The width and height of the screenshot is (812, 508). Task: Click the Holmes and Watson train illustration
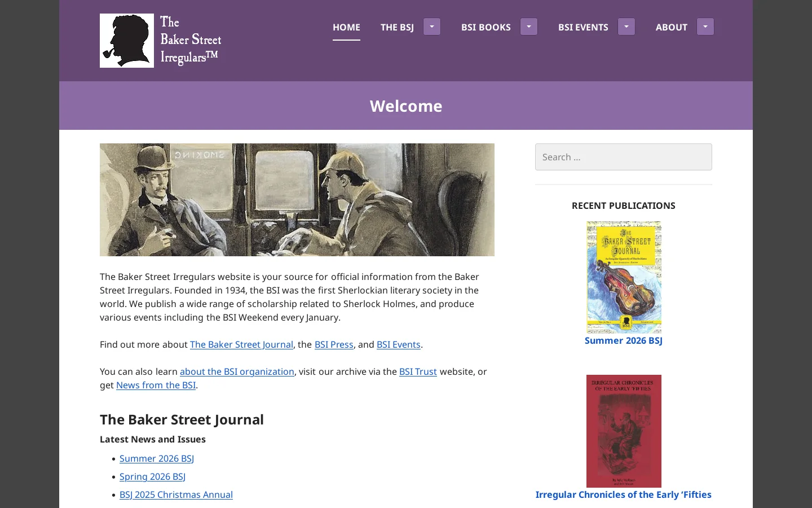[297, 200]
